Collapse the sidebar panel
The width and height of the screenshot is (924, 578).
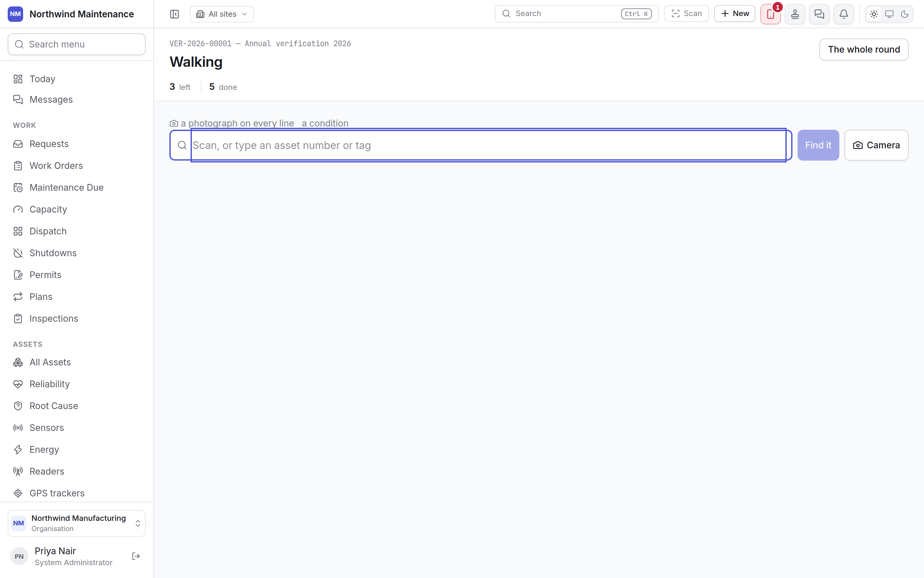pyautogui.click(x=175, y=14)
